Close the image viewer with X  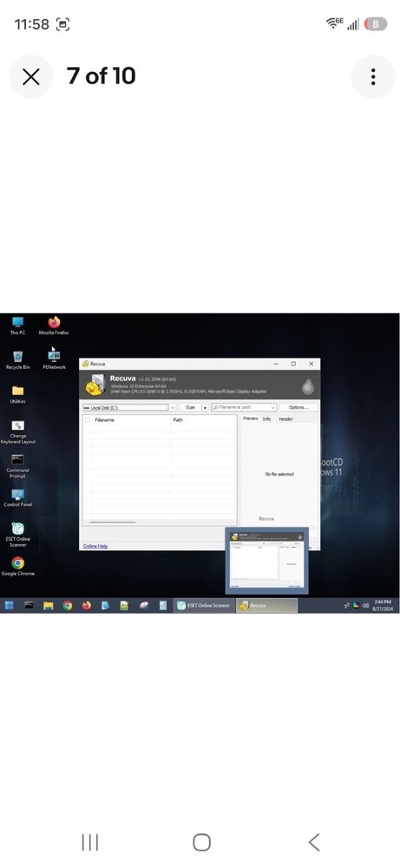(x=31, y=76)
